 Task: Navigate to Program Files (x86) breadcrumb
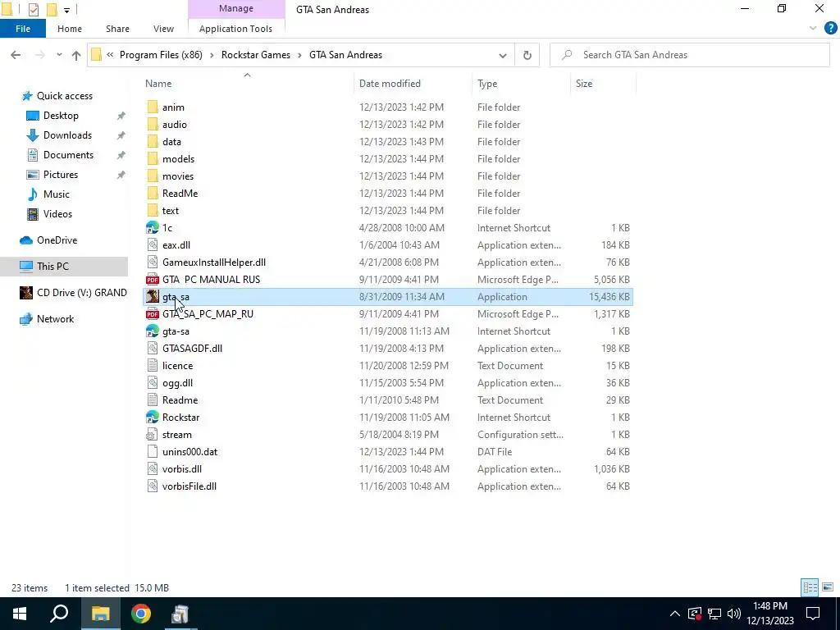click(161, 55)
